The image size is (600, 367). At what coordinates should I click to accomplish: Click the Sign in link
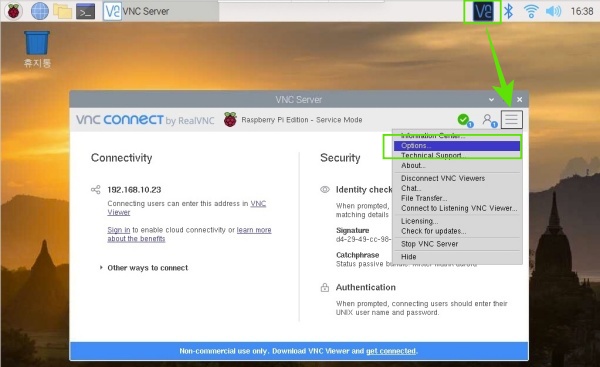point(119,230)
